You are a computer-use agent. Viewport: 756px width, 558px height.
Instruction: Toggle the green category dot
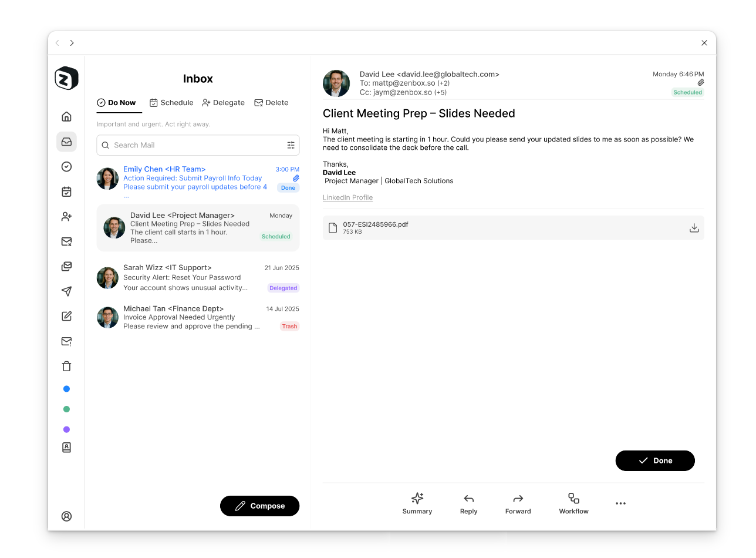66,409
